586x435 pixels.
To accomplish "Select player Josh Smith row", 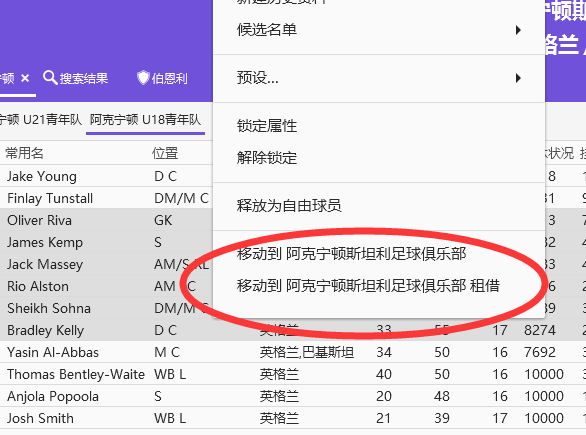I will click(293, 419).
